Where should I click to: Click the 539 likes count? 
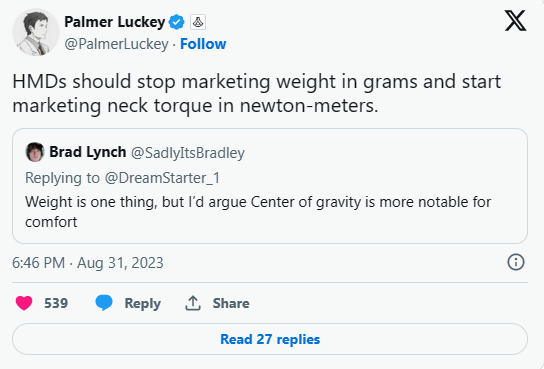coord(56,303)
